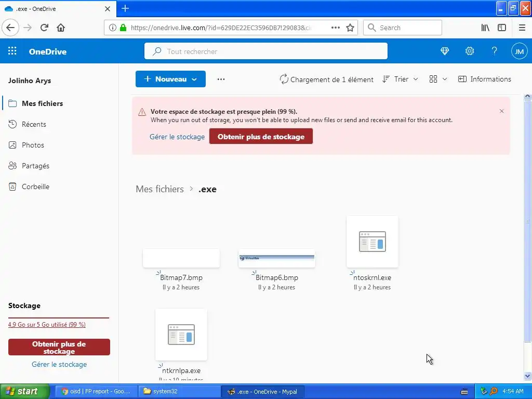Open the OneDrive app launcher grid

(12, 51)
